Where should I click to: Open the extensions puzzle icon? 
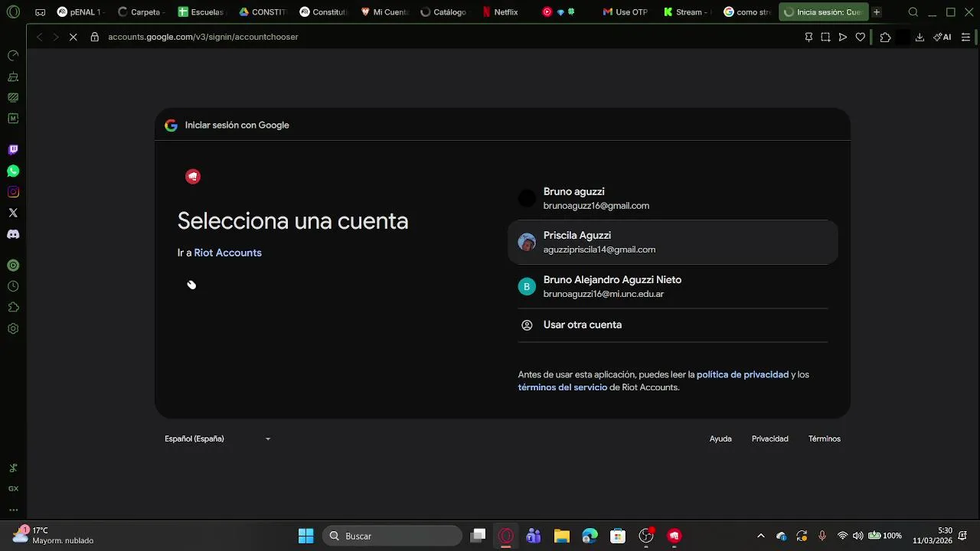click(x=885, y=37)
